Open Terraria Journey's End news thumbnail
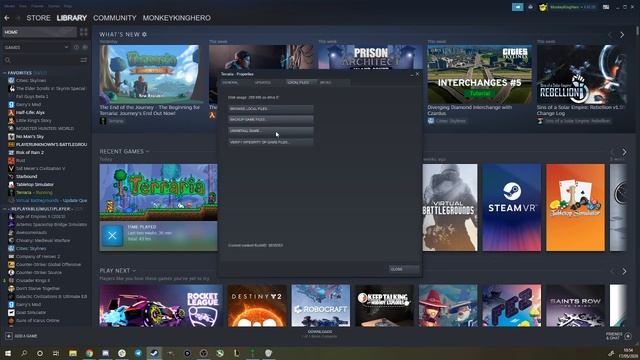 pos(151,74)
